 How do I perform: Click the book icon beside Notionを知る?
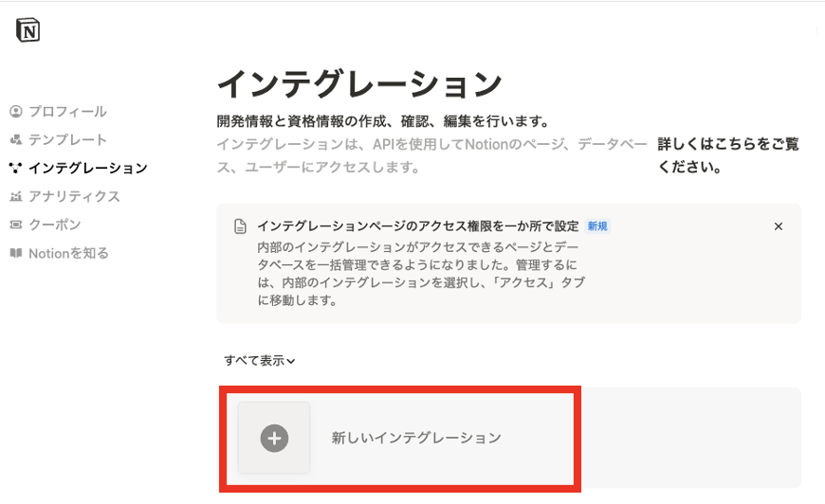(x=15, y=254)
